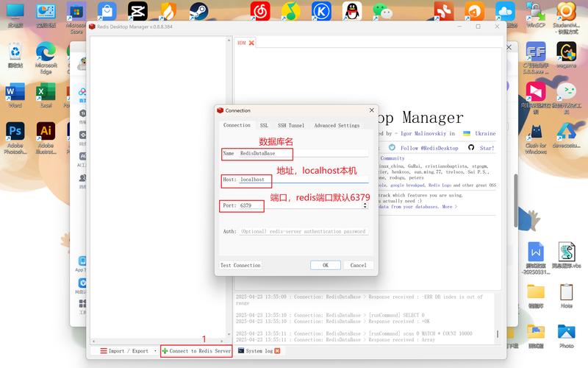This screenshot has height=368, width=588.
Task: Open Recycle Bin desktop icon
Action: coord(15,55)
